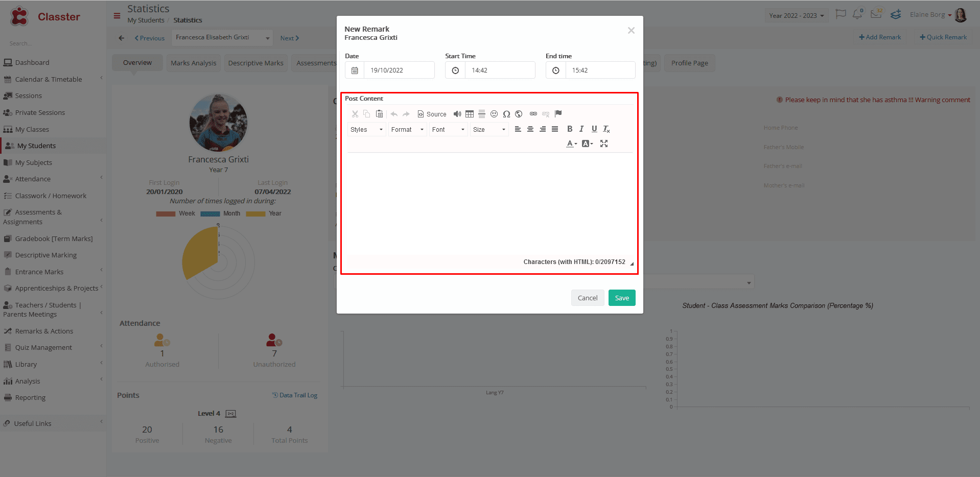
Task: Click the Unlink icon in the editor toolbar
Action: [x=546, y=114]
